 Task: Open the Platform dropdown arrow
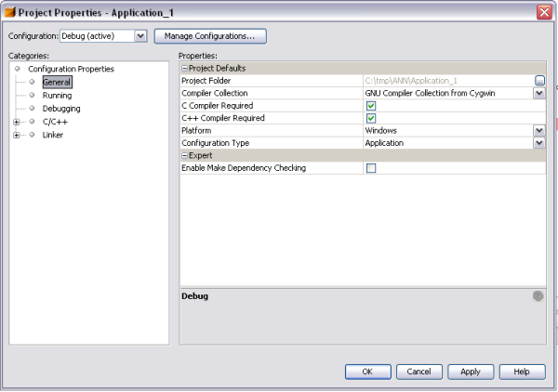pos(539,130)
